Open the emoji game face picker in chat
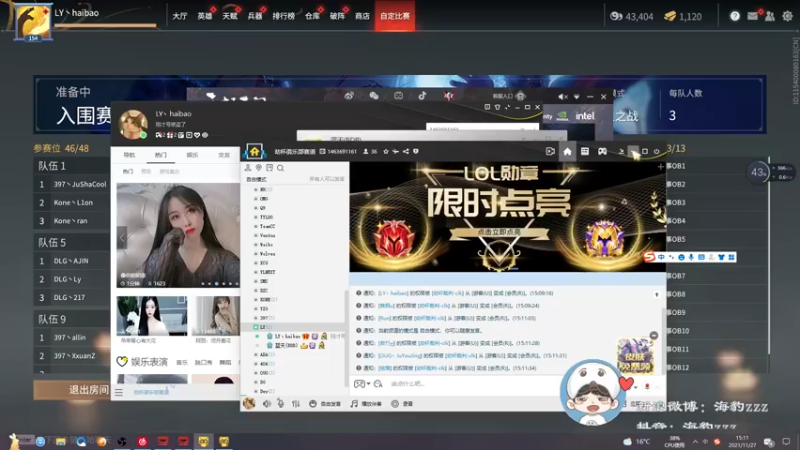 (x=359, y=384)
